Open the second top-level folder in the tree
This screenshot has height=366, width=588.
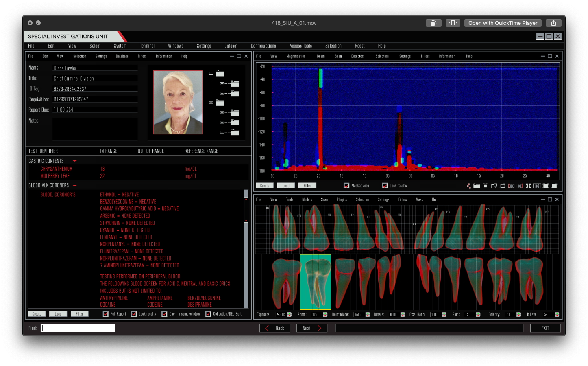point(220,103)
